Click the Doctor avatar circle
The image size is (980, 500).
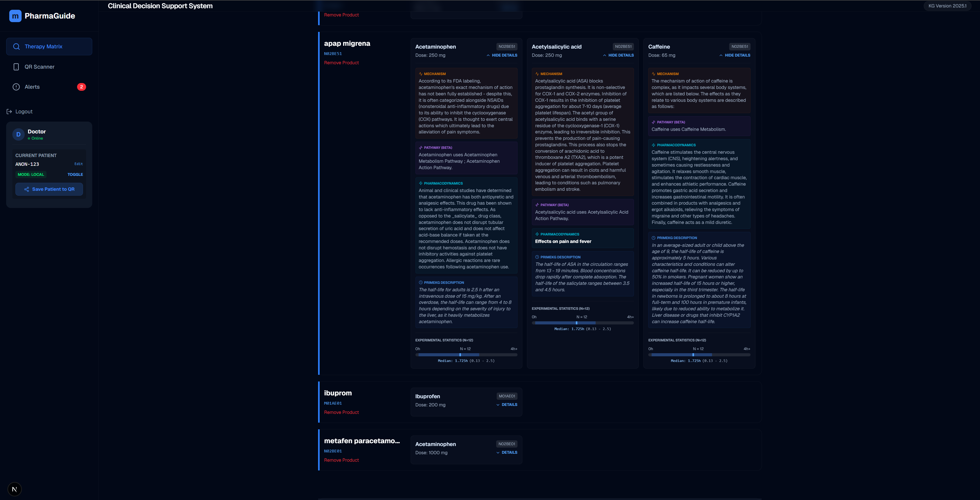pos(18,134)
